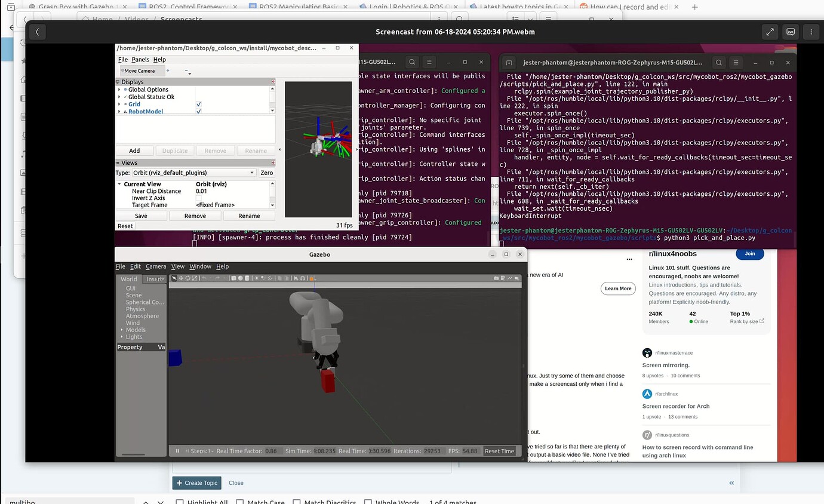This screenshot has height=504, width=824.
Task: Toggle fullscreen in the video player header
Action: pyautogui.click(x=770, y=32)
